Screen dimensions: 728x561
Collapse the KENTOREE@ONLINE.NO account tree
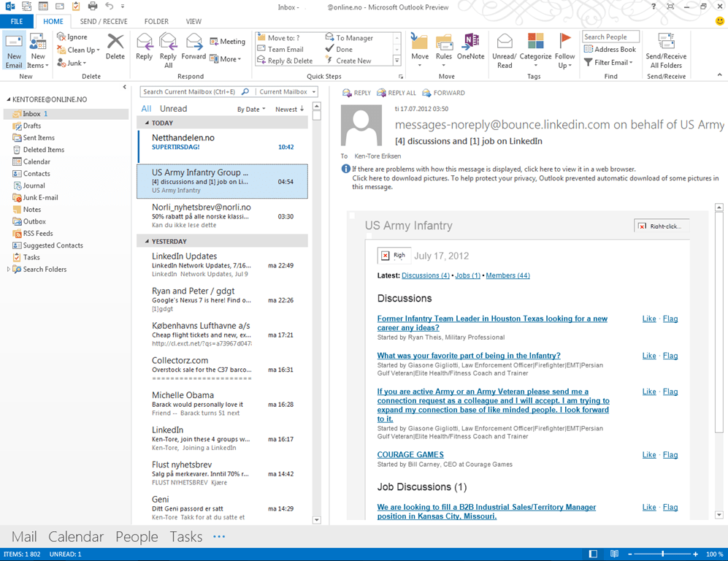[x=8, y=99]
